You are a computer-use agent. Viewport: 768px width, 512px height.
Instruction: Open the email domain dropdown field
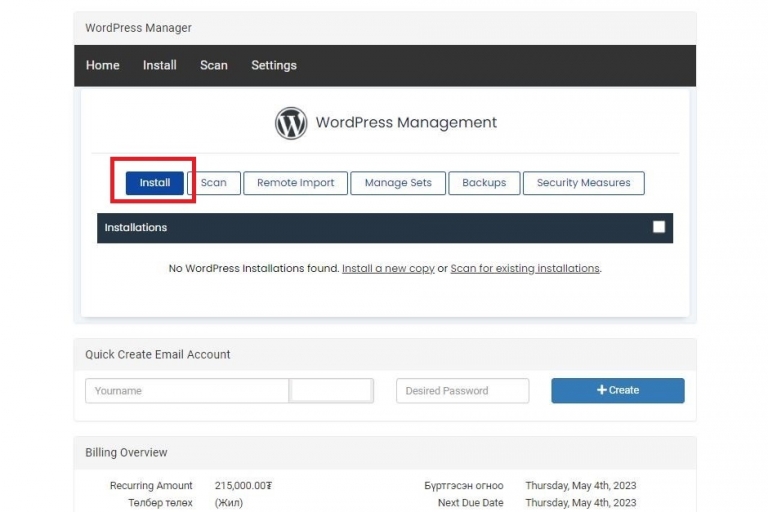pyautogui.click(x=331, y=390)
